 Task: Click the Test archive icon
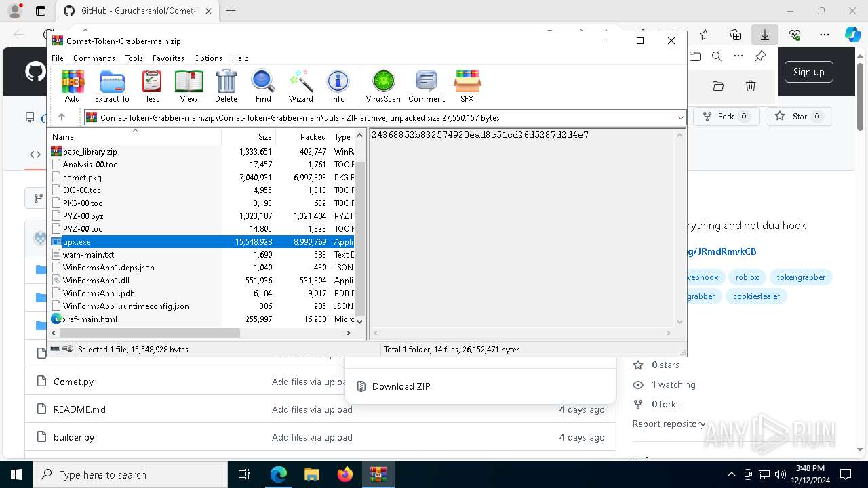[x=152, y=86]
